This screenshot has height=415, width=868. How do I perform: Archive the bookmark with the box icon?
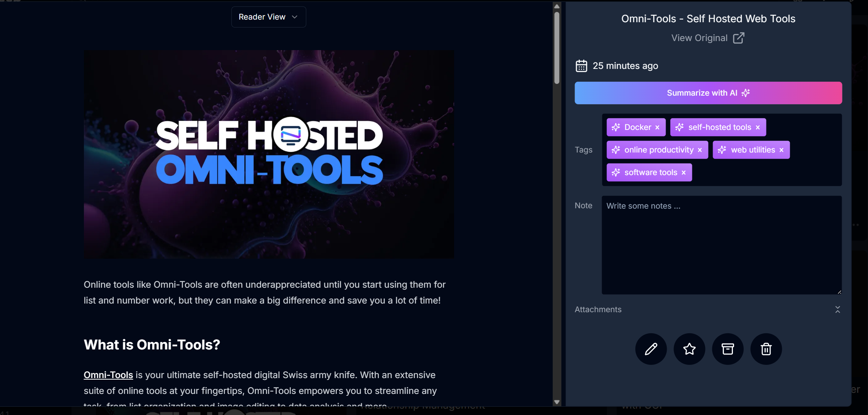click(x=728, y=349)
